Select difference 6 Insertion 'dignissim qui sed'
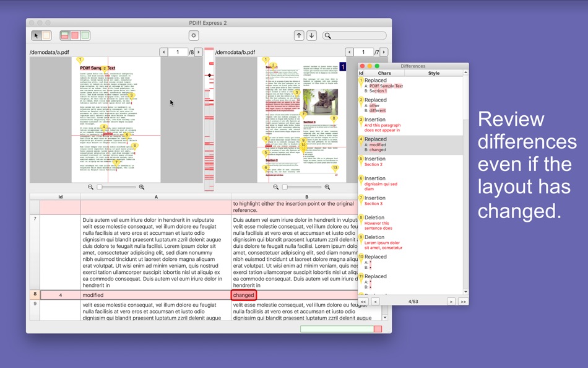This screenshot has width=588, height=368. click(x=410, y=183)
